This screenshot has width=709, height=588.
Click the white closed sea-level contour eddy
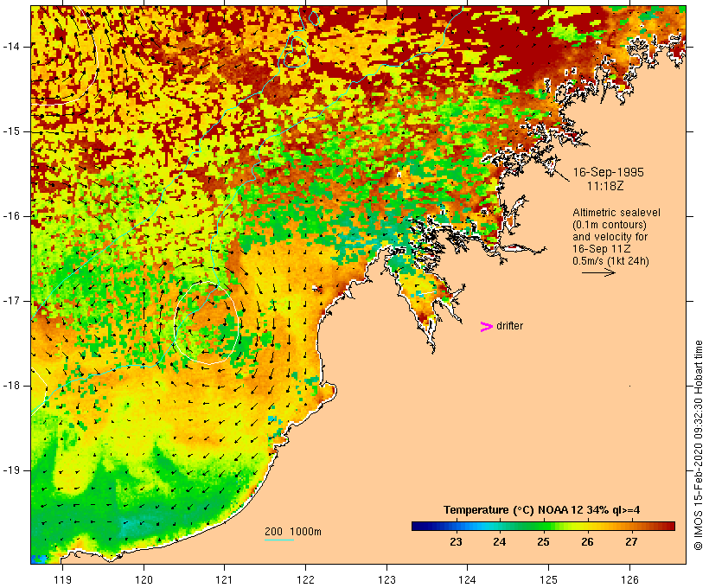coord(206,323)
